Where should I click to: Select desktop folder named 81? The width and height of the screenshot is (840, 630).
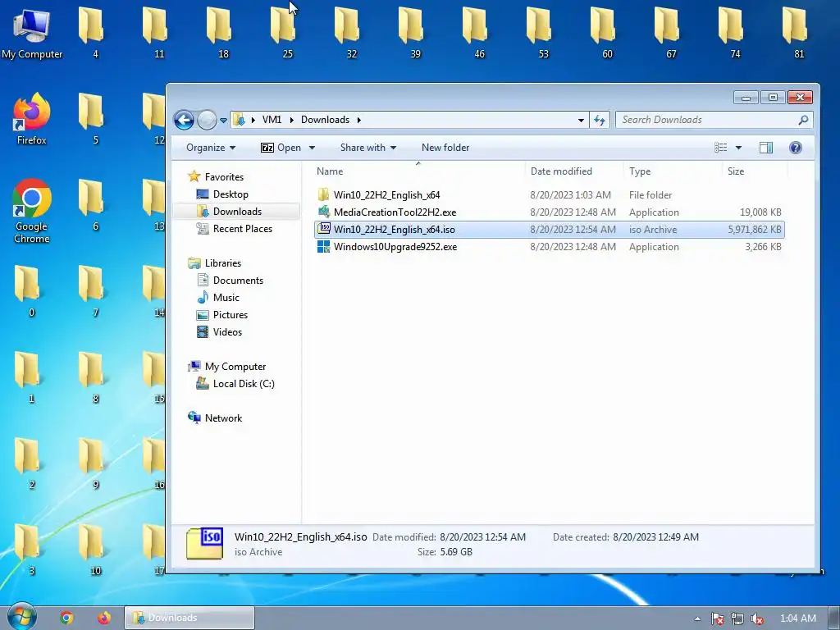(x=799, y=33)
